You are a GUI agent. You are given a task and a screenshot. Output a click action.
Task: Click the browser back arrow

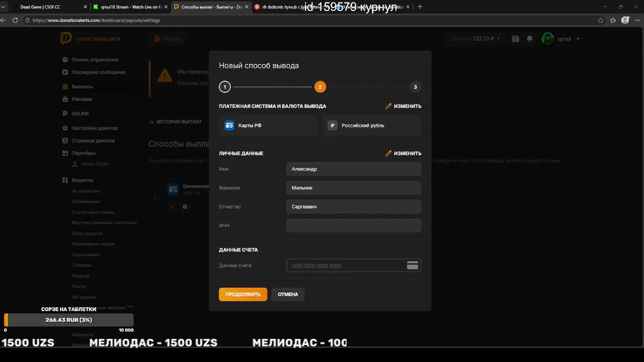tap(4, 20)
